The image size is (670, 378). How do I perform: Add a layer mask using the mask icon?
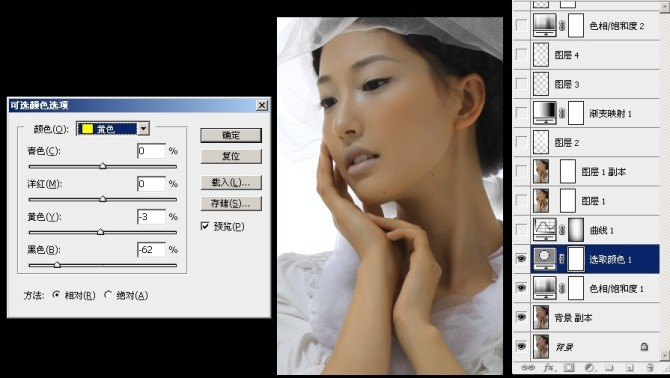pyautogui.click(x=569, y=367)
